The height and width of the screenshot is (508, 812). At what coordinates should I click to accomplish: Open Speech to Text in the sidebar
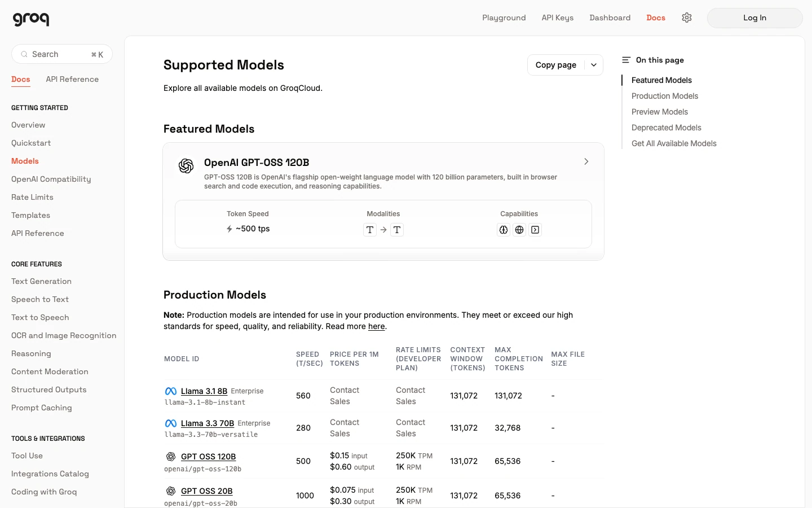click(40, 299)
